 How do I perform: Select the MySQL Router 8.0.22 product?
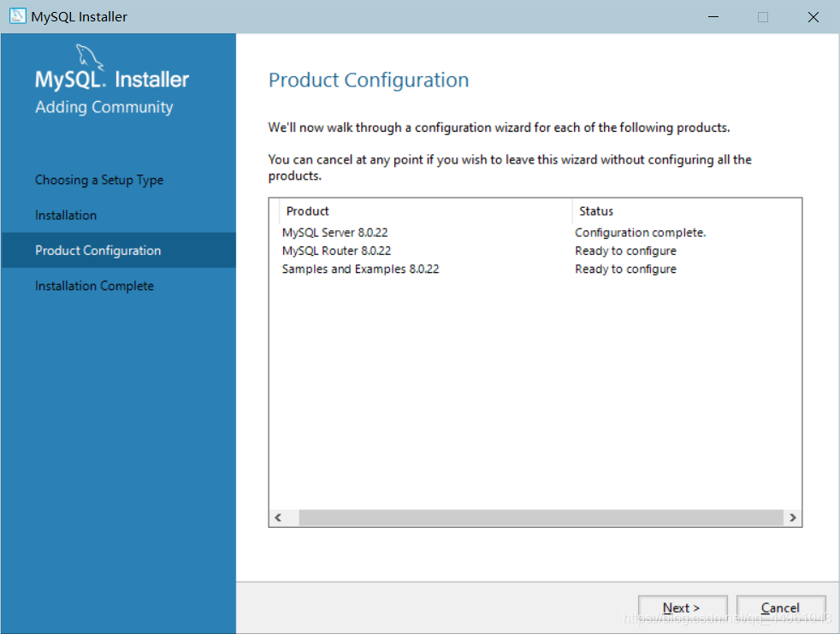[336, 251]
